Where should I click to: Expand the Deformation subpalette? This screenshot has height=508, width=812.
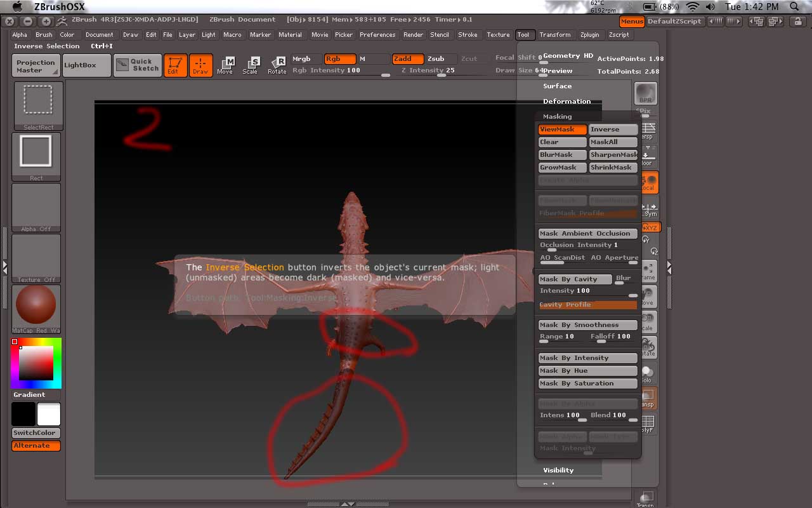[568, 101]
